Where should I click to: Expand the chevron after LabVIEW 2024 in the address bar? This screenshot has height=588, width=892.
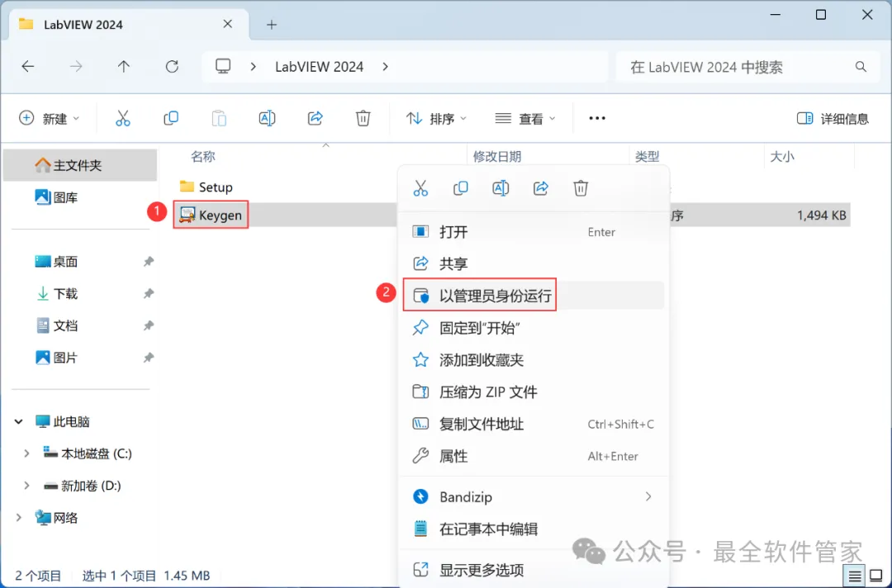click(x=385, y=67)
